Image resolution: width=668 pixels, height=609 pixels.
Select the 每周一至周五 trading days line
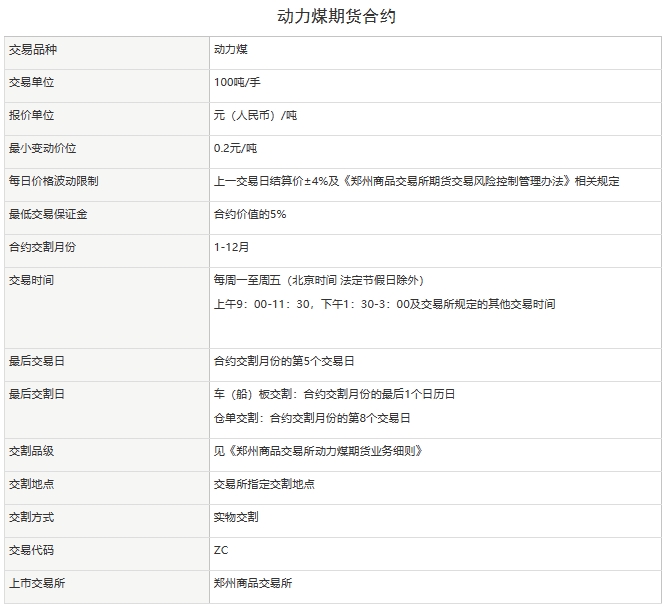click(x=324, y=280)
